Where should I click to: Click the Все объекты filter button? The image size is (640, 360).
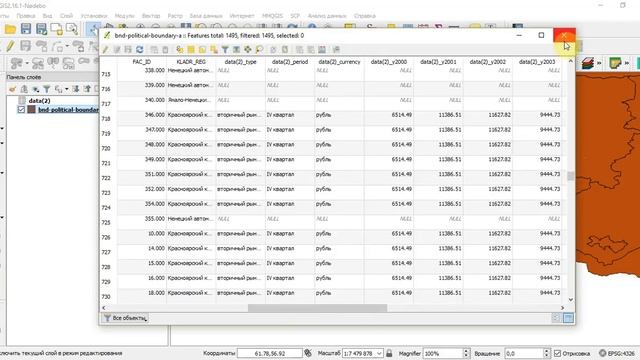[125, 318]
